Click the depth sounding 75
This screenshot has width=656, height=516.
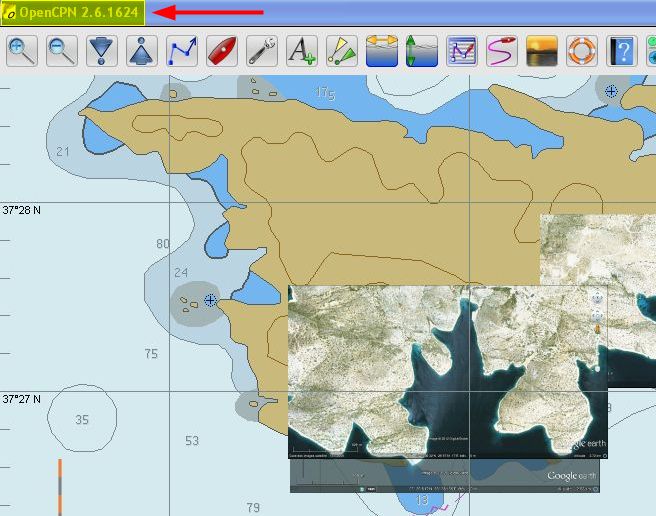click(x=151, y=354)
